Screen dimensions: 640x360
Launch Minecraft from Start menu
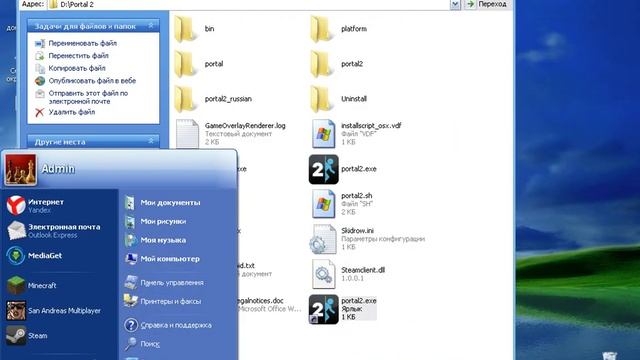[x=31, y=285]
